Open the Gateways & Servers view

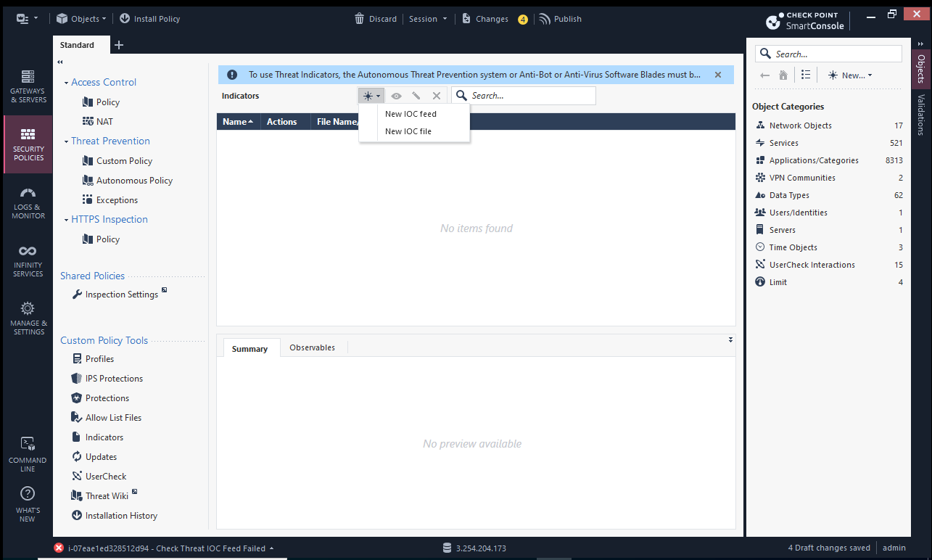point(28,85)
